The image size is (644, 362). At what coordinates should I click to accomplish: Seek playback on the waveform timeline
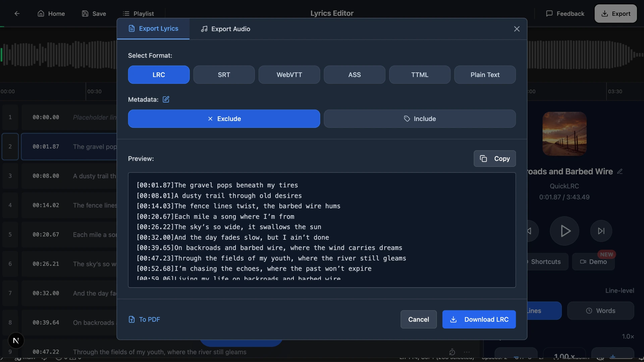point(587,55)
